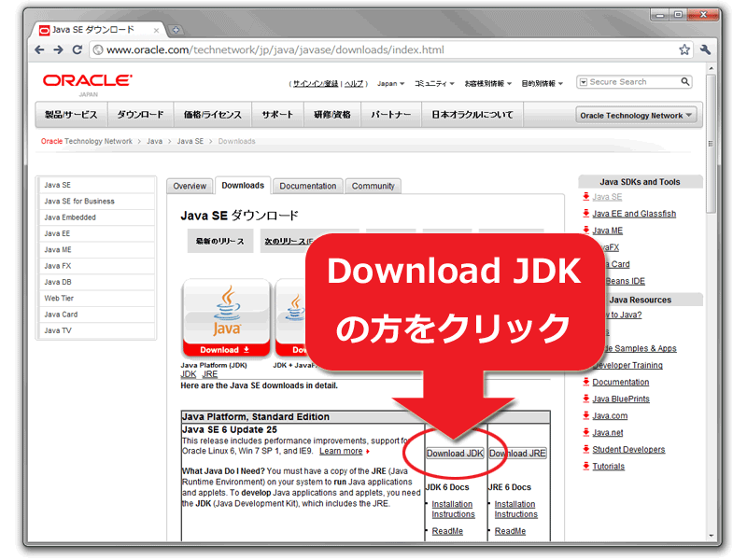Select Java TV in left sidebar
Viewport: 747px width, 560px height.
pyautogui.click(x=98, y=330)
